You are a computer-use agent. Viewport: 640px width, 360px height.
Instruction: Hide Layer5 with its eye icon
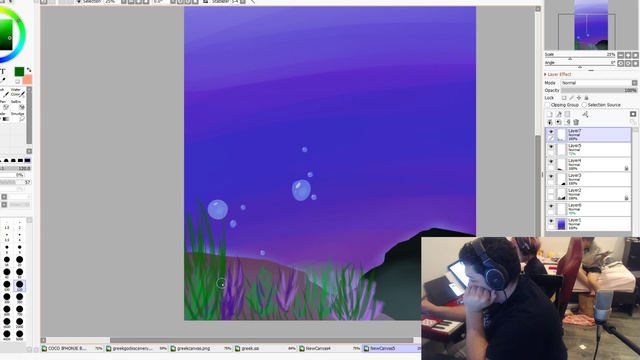pyautogui.click(x=551, y=147)
